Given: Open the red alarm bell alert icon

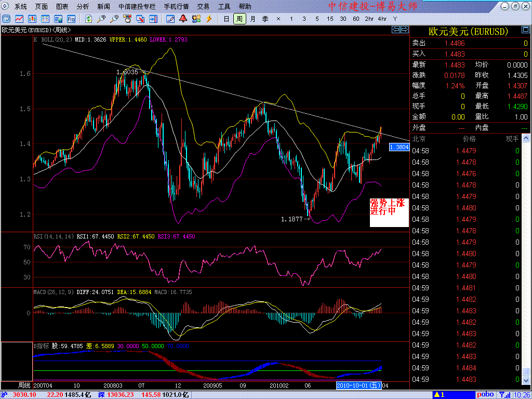Looking at the screenshot, I should click(x=183, y=19).
